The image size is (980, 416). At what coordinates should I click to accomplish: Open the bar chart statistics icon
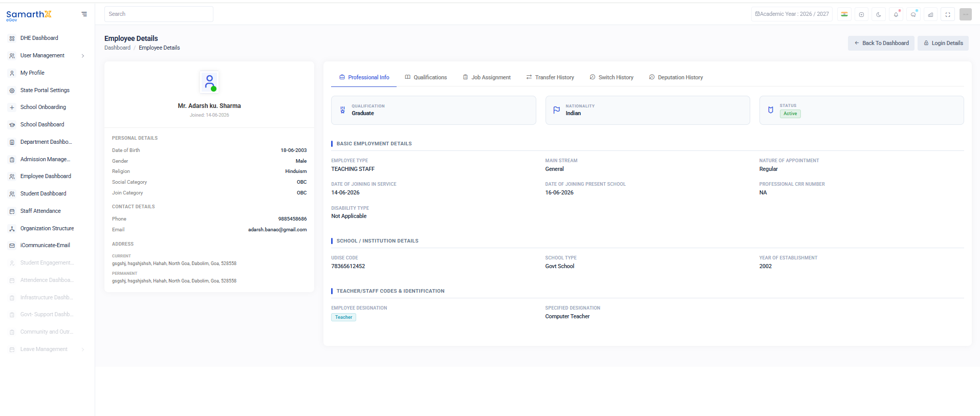(x=930, y=14)
